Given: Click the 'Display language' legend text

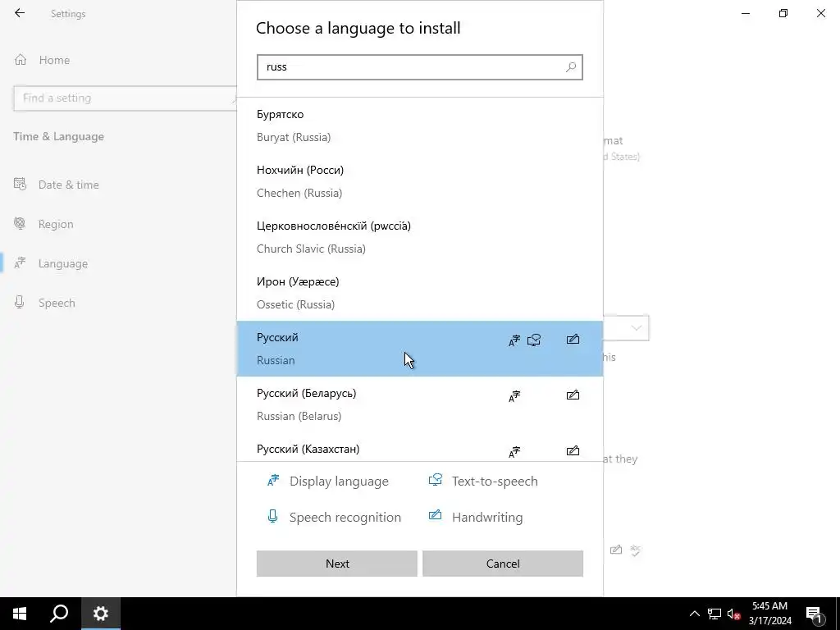Looking at the screenshot, I should [339, 481].
